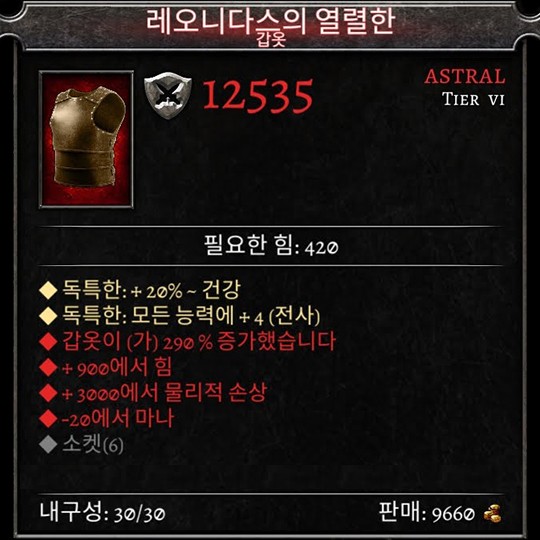Click the item title 레오니다스의 열렬한
The height and width of the screenshot is (540, 540).
click(x=270, y=21)
